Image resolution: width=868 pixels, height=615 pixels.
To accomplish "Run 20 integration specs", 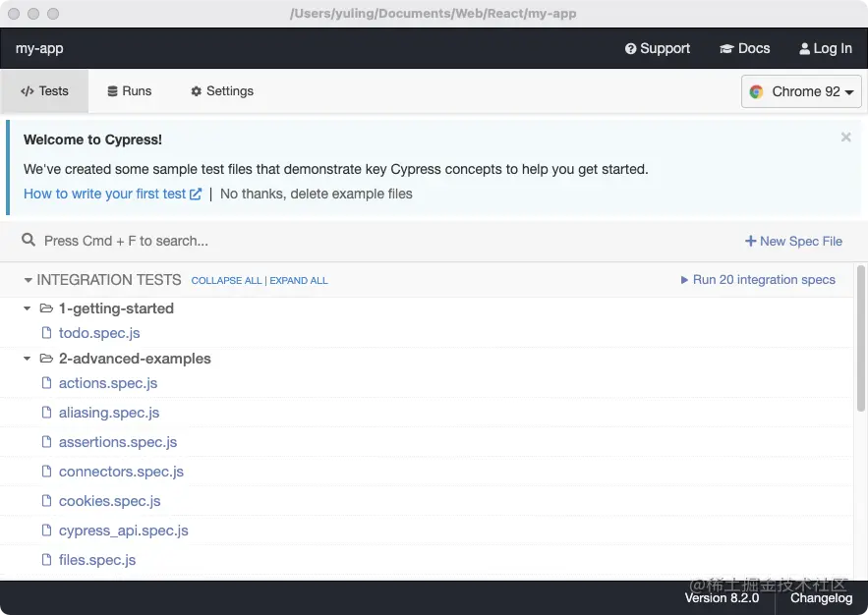I will (x=758, y=280).
